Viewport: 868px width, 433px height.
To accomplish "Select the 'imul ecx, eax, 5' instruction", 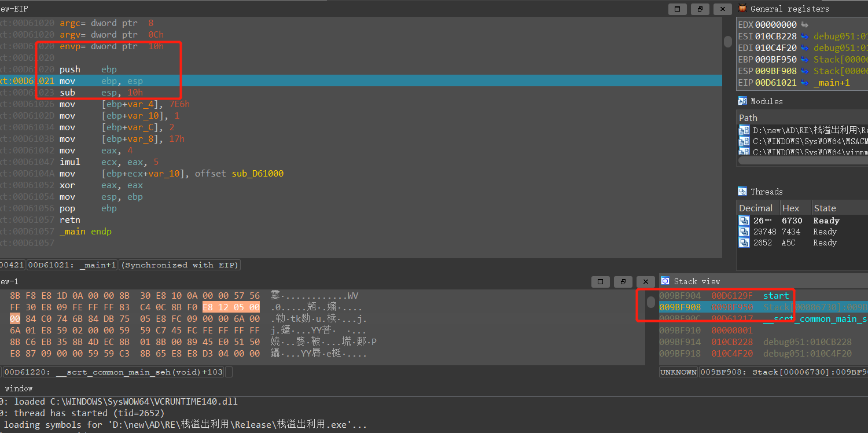I will tap(109, 162).
